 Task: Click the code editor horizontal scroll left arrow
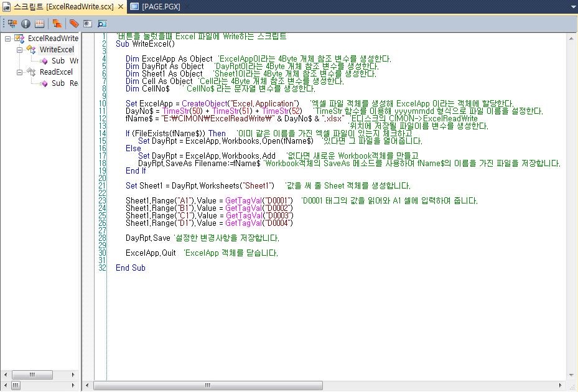[x=87, y=385]
